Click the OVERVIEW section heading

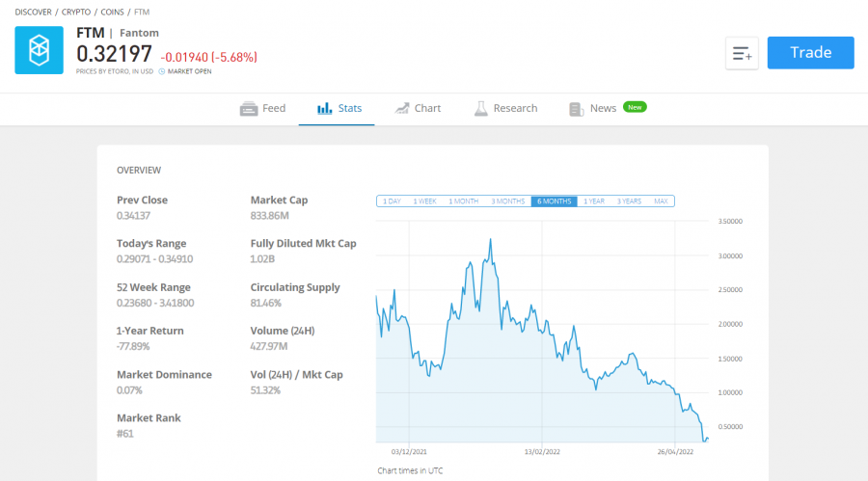pos(139,170)
